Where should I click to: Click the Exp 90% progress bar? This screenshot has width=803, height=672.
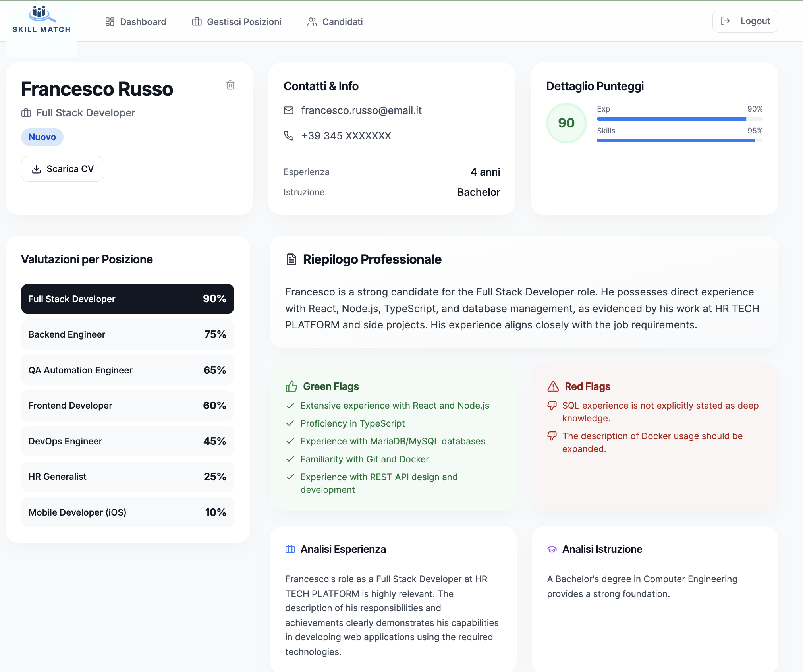click(679, 119)
